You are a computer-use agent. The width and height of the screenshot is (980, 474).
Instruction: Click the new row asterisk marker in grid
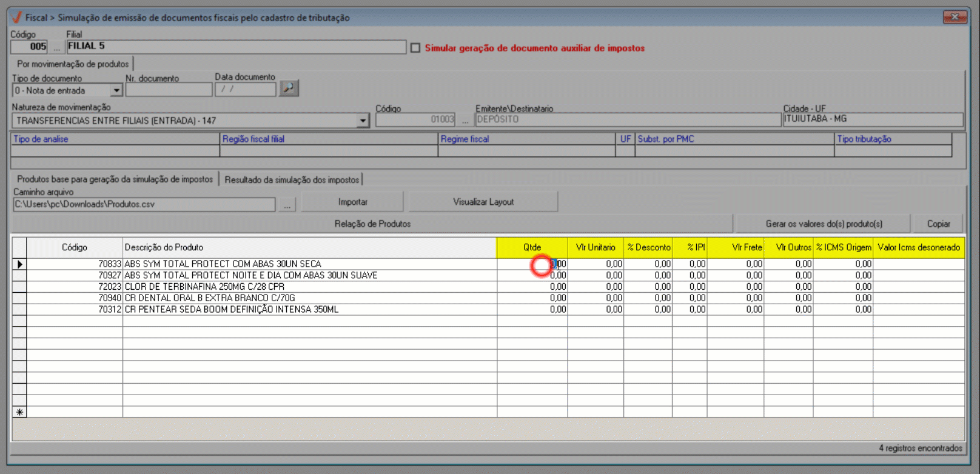click(19, 412)
